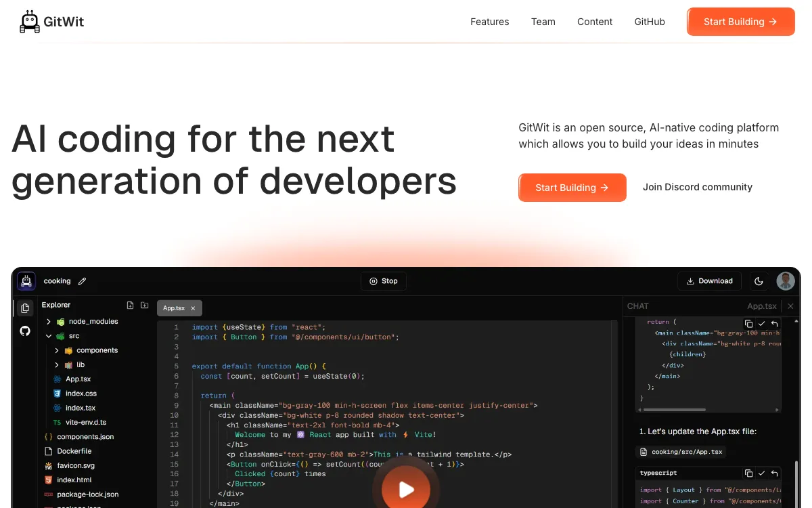This screenshot has height=508, width=812.
Task: Click App.tsx label in the chat header
Action: point(762,306)
